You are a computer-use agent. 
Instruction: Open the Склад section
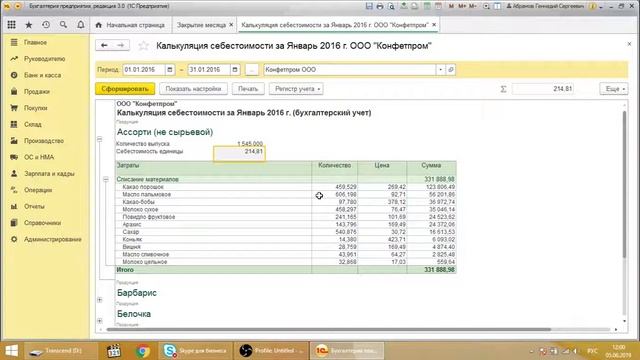click(33, 124)
